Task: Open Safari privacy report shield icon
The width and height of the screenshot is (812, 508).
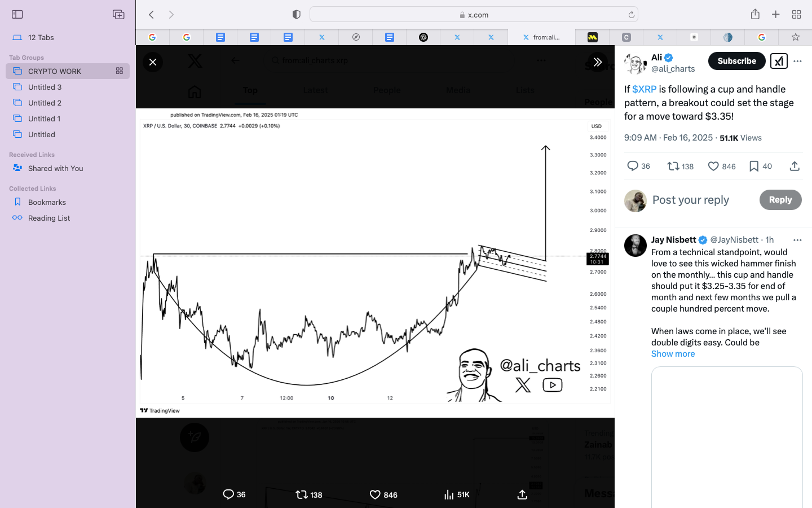Action: coord(297,15)
